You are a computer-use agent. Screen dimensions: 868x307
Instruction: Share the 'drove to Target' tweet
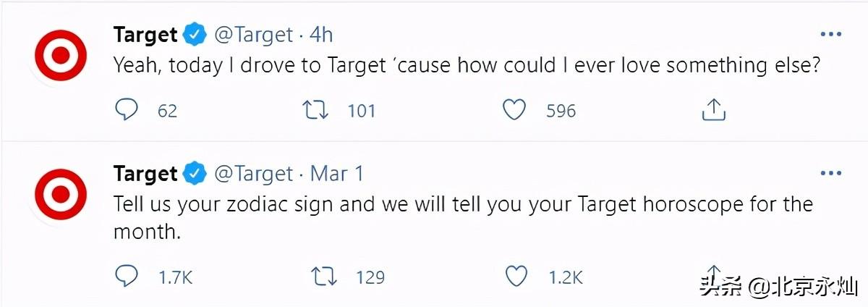(x=714, y=110)
